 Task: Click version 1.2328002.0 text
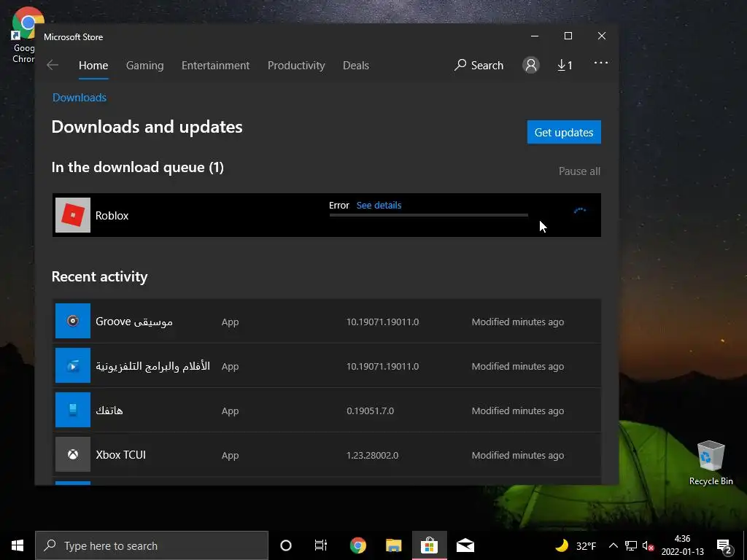coord(372,455)
